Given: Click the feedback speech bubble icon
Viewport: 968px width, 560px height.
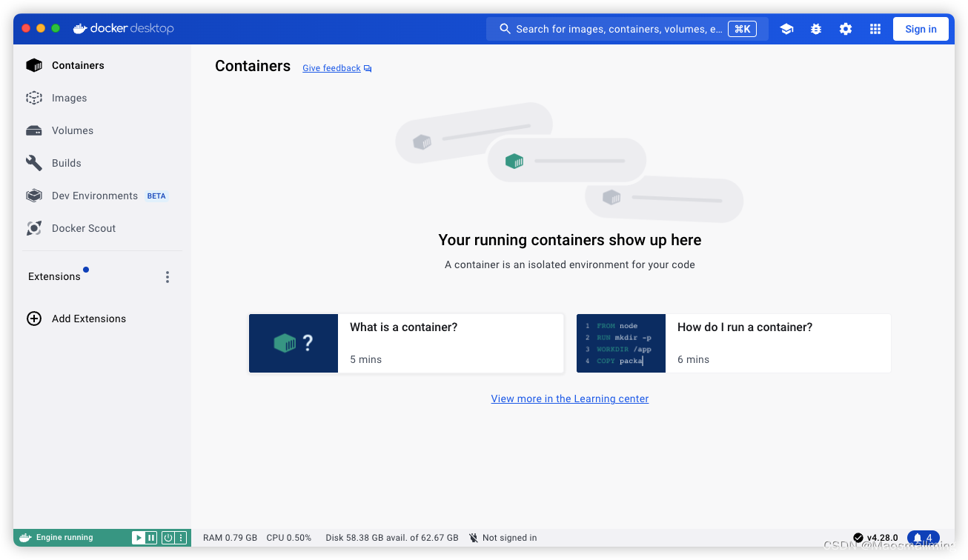Looking at the screenshot, I should click(368, 69).
